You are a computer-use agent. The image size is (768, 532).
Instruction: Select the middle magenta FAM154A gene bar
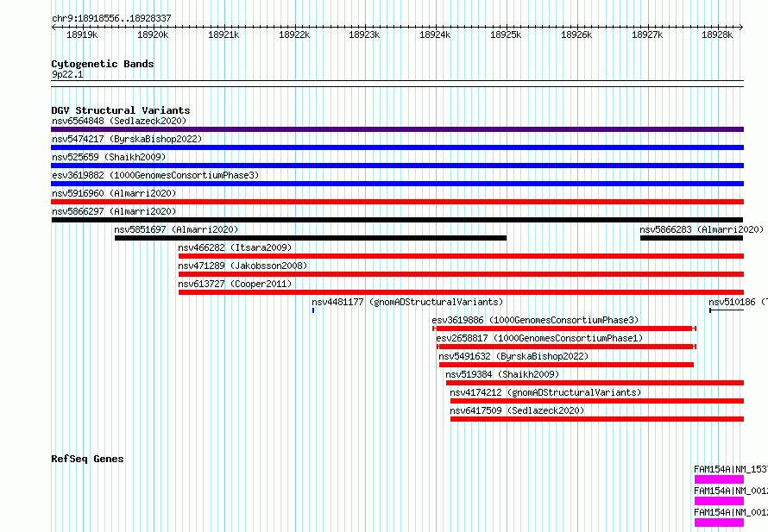(719, 501)
